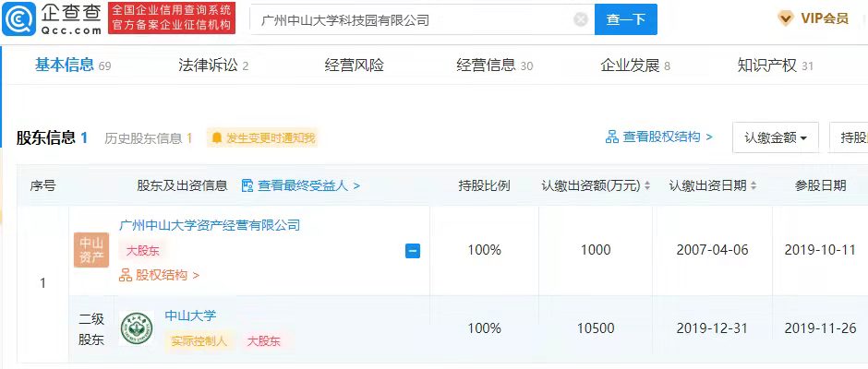Click the 二级股东 label cell
Viewport: 868px width, 369px height.
pyautogui.click(x=91, y=328)
